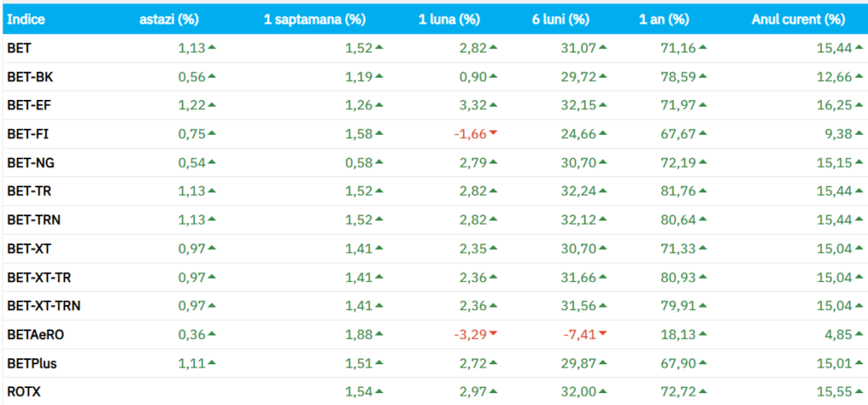The height and width of the screenshot is (405, 868).
Task: Sort by the '6 luni (%)' column header
Action: click(x=560, y=19)
